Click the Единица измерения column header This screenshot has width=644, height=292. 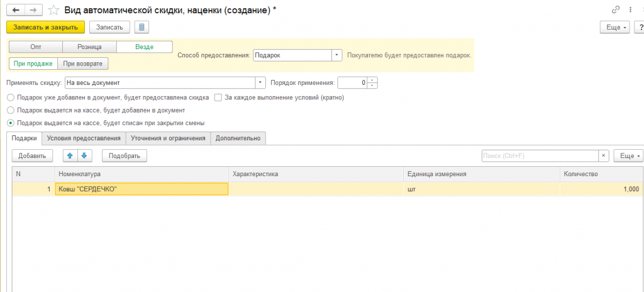point(481,174)
